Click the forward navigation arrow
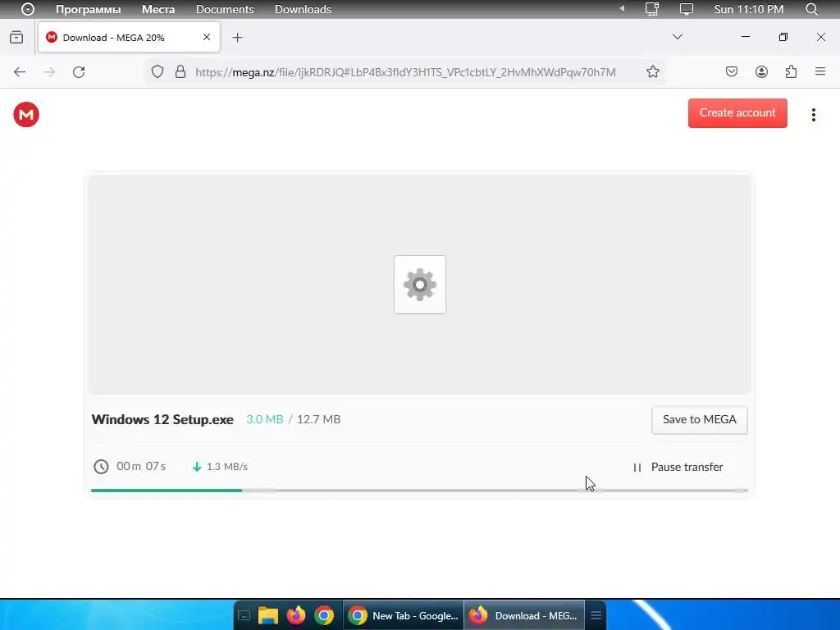Image resolution: width=840 pixels, height=630 pixels. (49, 72)
